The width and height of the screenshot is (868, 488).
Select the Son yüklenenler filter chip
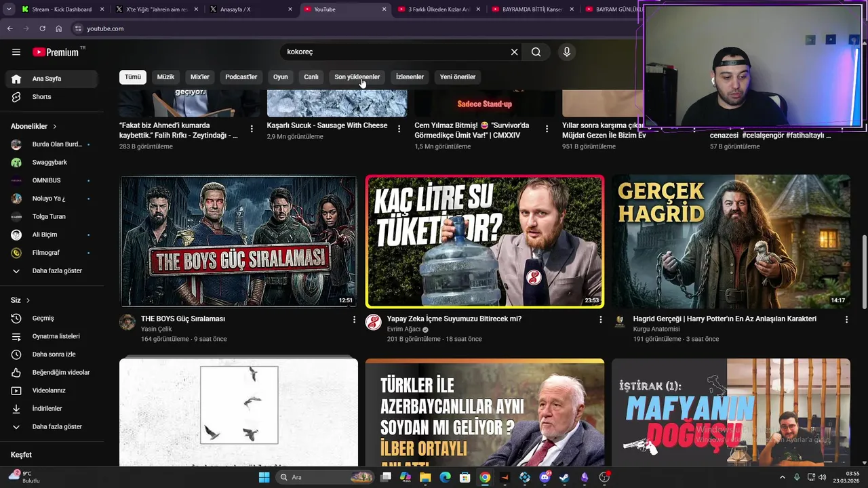coord(357,77)
